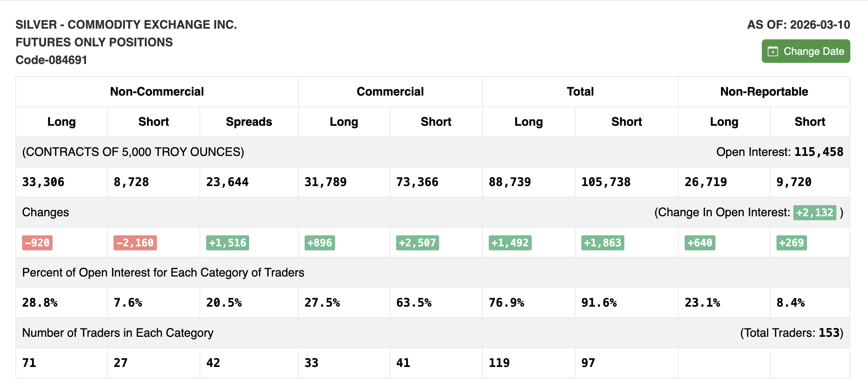Click the red -2,160 change badge
Screen dimensions: 868x389
[134, 243]
